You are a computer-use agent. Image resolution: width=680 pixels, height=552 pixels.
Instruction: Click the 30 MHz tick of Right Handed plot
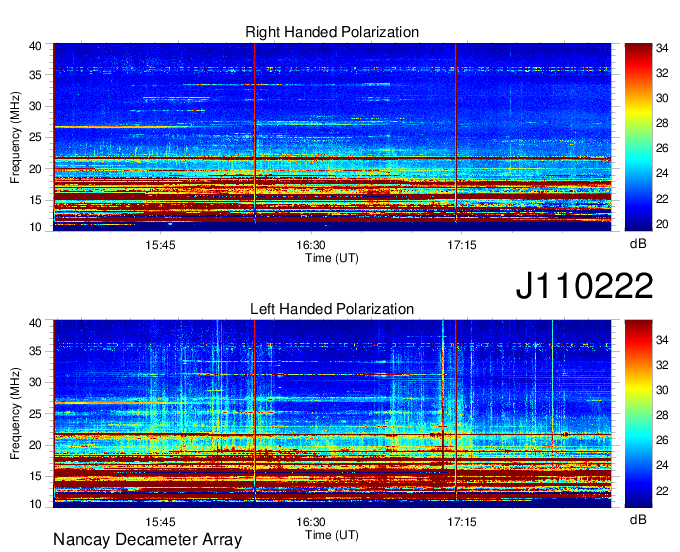click(x=35, y=106)
